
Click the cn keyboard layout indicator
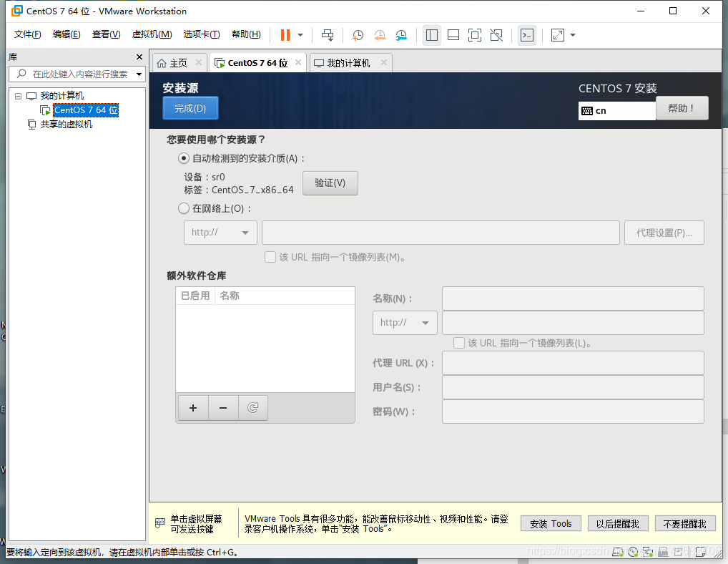point(616,110)
